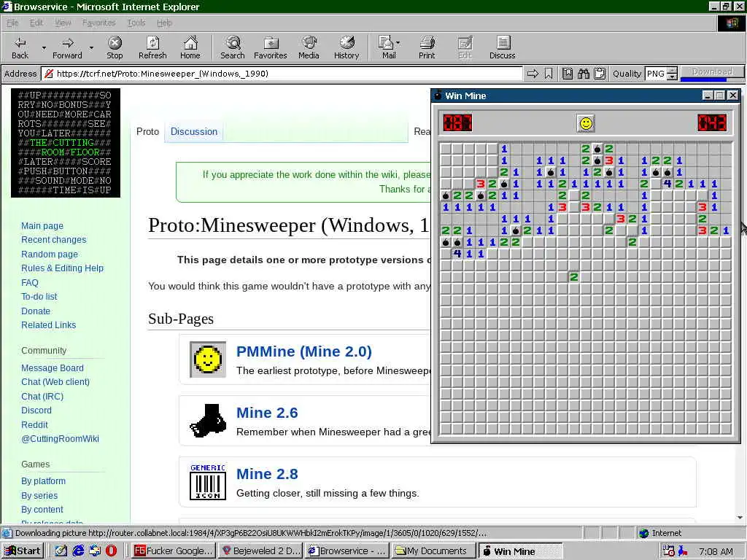Open the View menu
Viewport: 747px width, 560px height.
click(x=63, y=23)
